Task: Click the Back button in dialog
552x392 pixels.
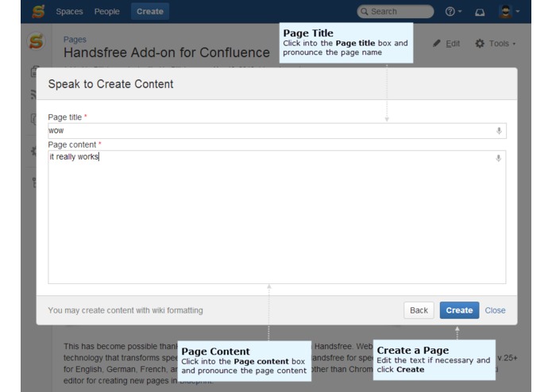Action: [419, 310]
